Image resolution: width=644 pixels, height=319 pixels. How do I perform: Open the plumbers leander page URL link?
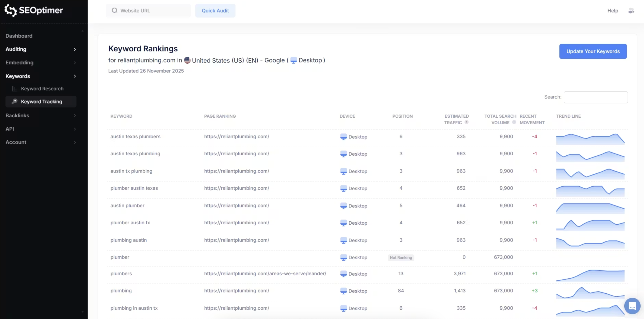click(265, 273)
